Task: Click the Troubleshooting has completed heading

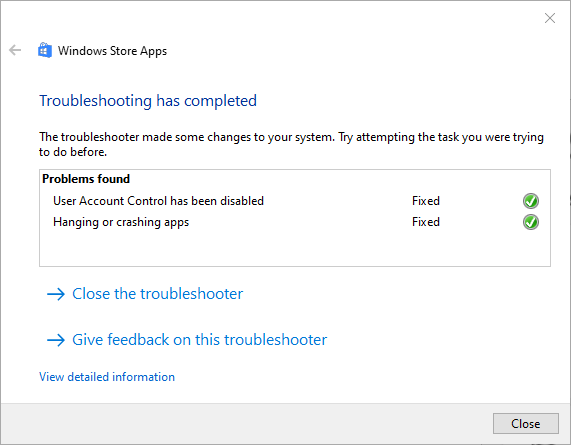Action: [x=148, y=101]
